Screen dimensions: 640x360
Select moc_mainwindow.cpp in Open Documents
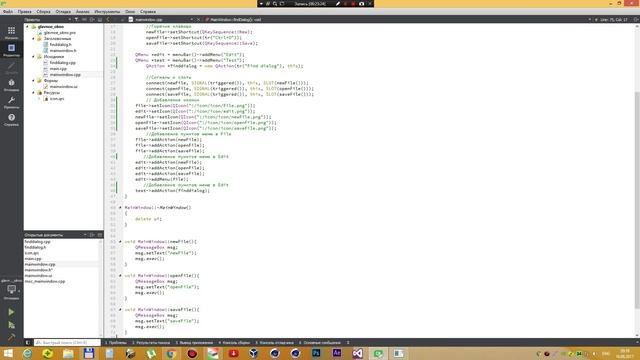click(45, 281)
